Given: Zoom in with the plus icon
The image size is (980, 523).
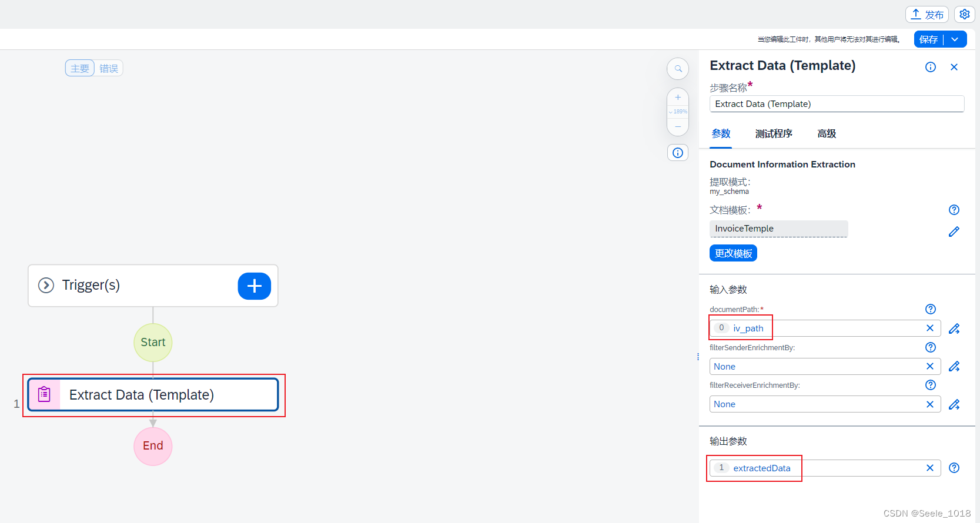Looking at the screenshot, I should tap(678, 98).
